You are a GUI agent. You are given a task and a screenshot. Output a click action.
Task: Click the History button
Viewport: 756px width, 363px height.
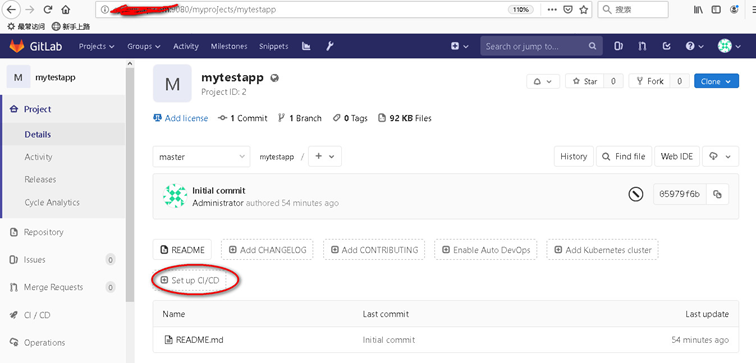pyautogui.click(x=574, y=157)
